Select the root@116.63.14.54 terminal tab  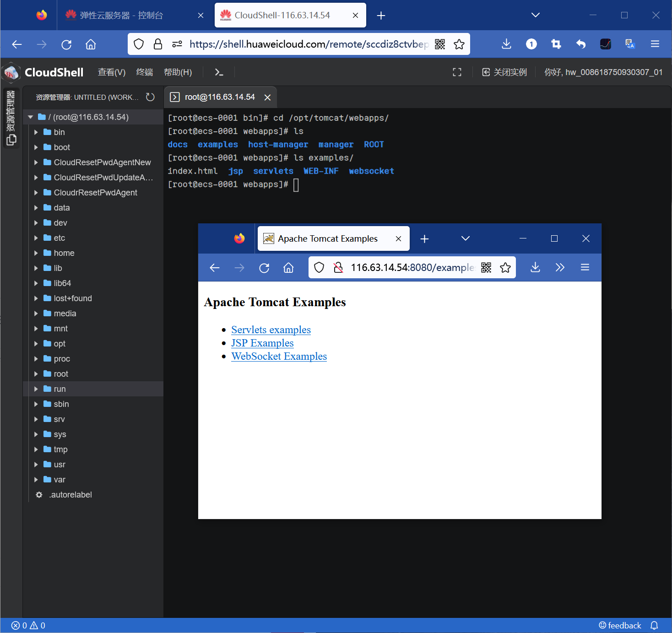click(x=220, y=97)
